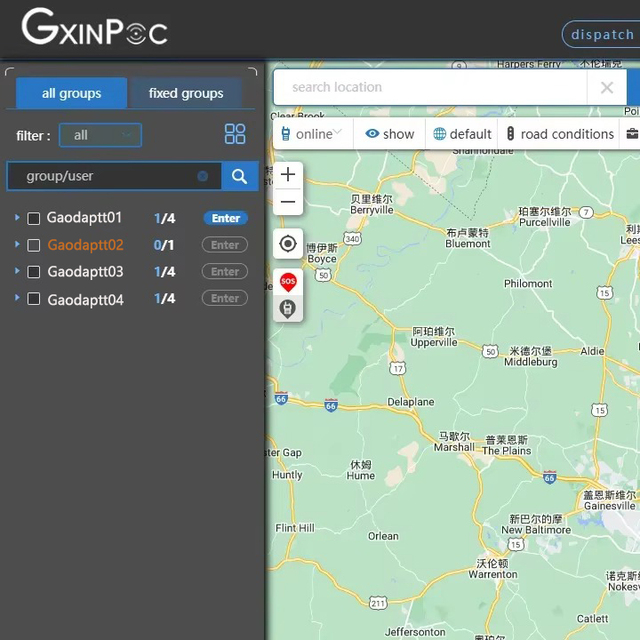Click Enter button for Gaodaptt04
The image size is (640, 640).
pos(225,298)
